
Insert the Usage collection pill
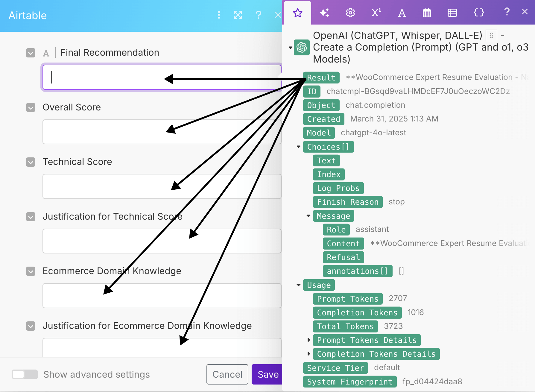319,285
